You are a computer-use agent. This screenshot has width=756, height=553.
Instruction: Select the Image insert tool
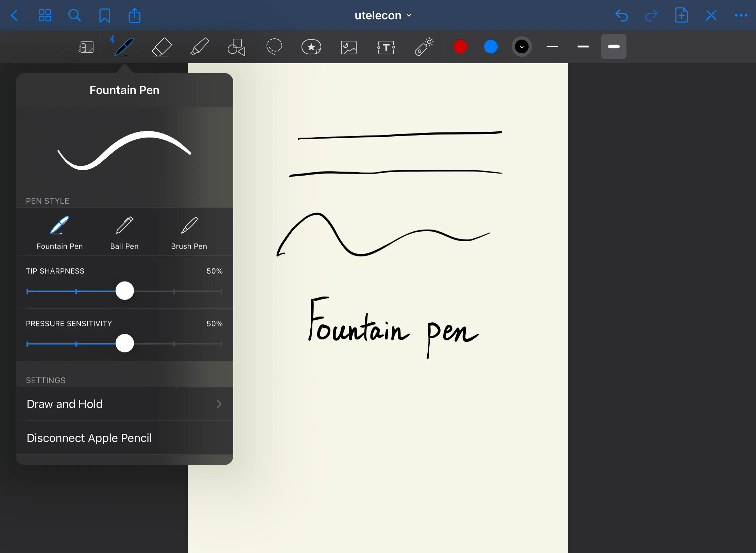click(x=349, y=47)
